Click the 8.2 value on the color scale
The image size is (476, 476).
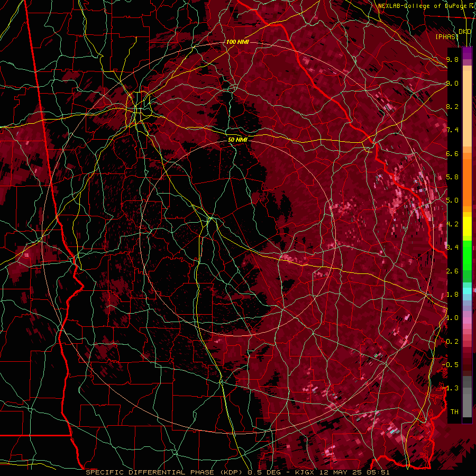[x=452, y=106]
